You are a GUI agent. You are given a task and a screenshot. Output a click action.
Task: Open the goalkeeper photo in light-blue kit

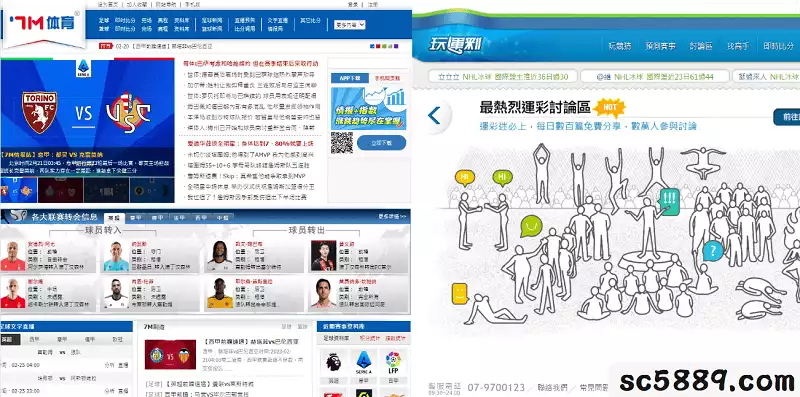116,256
